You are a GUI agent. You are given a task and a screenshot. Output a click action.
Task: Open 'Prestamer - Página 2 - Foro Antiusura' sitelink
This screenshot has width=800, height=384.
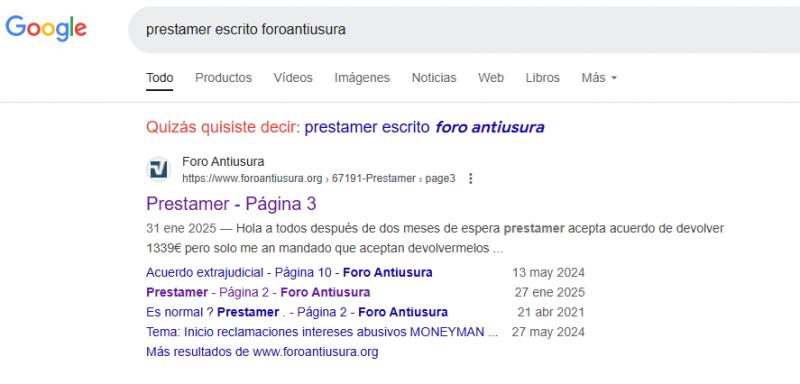258,292
